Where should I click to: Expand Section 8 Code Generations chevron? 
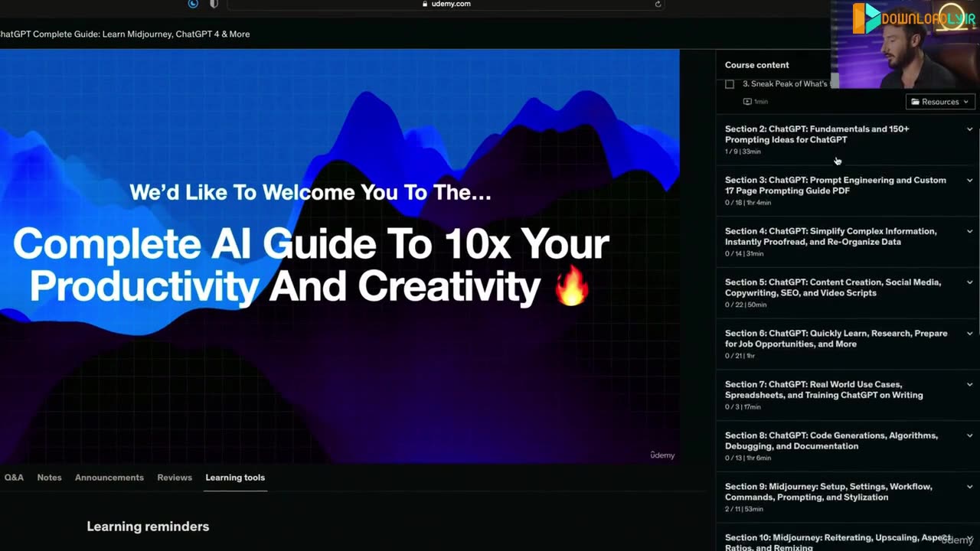pos(969,435)
